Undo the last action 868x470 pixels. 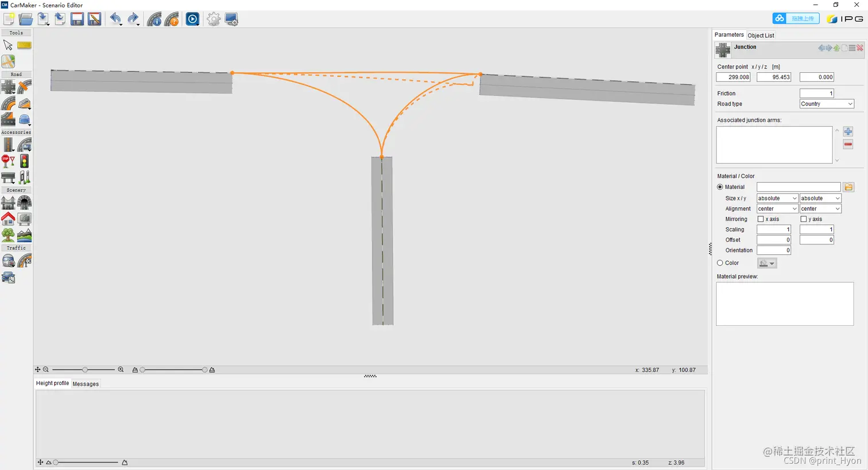[x=116, y=19]
